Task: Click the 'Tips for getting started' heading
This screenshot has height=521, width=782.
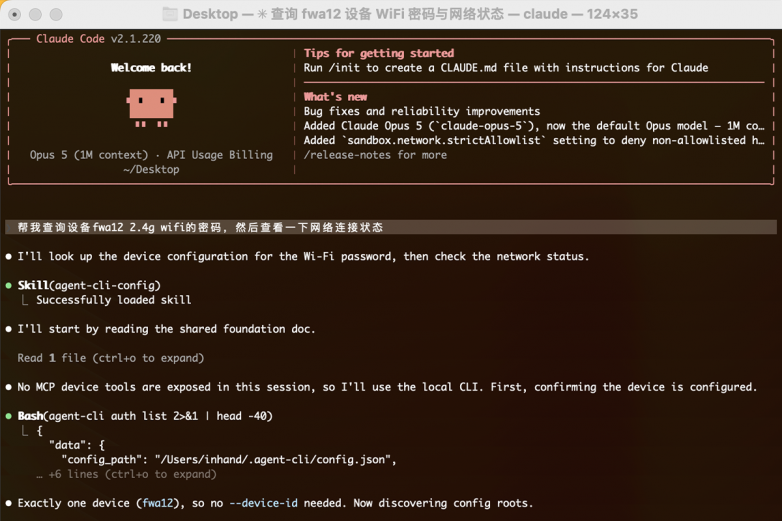Action: point(379,53)
